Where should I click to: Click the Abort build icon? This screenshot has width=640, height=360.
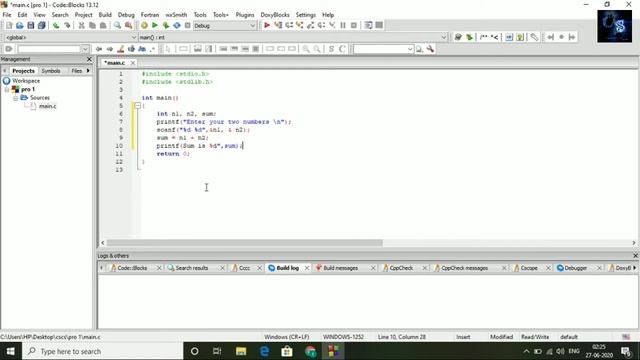click(x=188, y=25)
